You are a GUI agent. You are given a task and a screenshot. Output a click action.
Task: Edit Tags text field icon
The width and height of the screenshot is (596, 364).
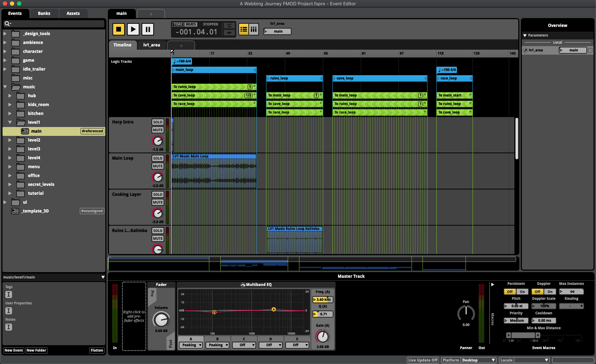(9, 294)
